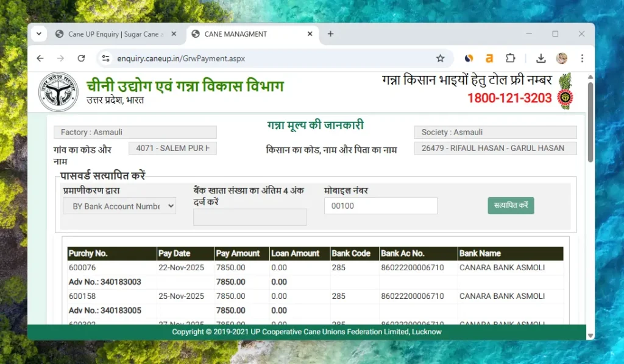Click the 4071 - SALEM PUR village field
The height and width of the screenshot is (364, 624).
(172, 148)
